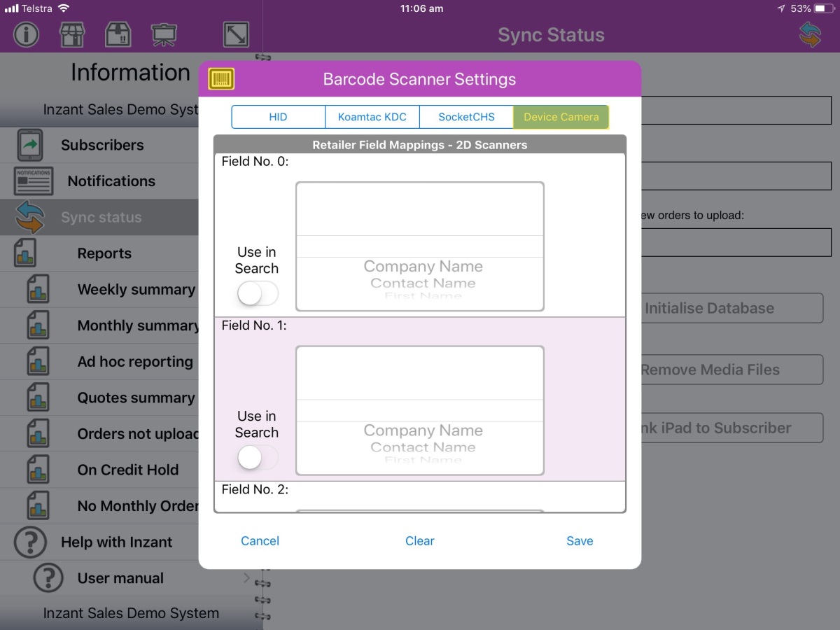This screenshot has width=840, height=630.
Task: Tap the sync arrows icon at top right
Action: pyautogui.click(x=810, y=34)
